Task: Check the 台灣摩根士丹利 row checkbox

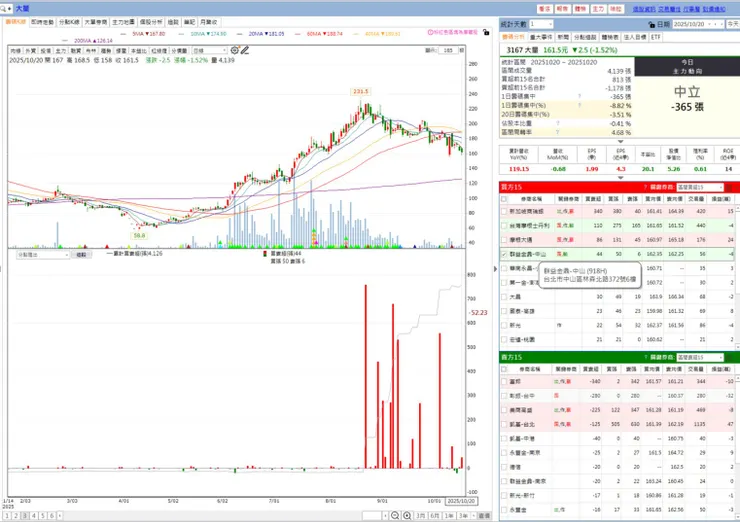Action: [x=504, y=226]
